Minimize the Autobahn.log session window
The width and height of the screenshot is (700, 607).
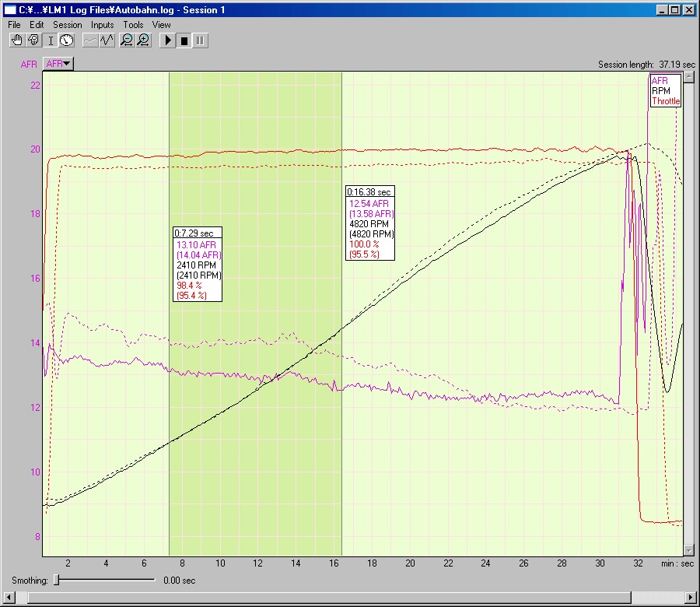pos(662,10)
